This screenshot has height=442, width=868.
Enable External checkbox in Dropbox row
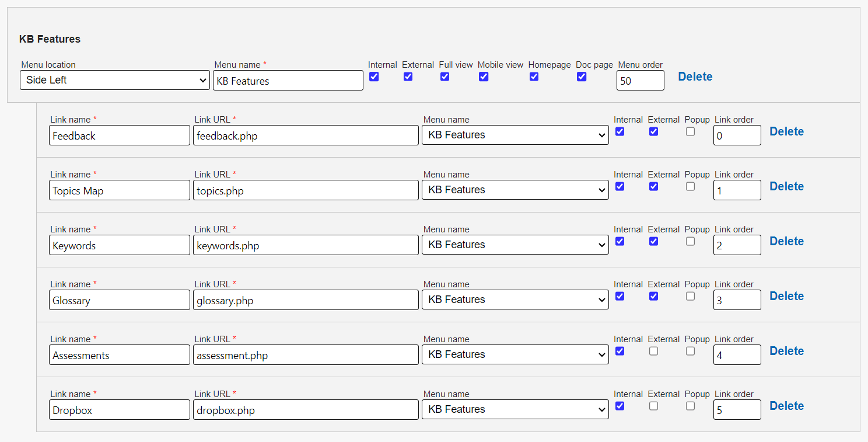pos(653,406)
